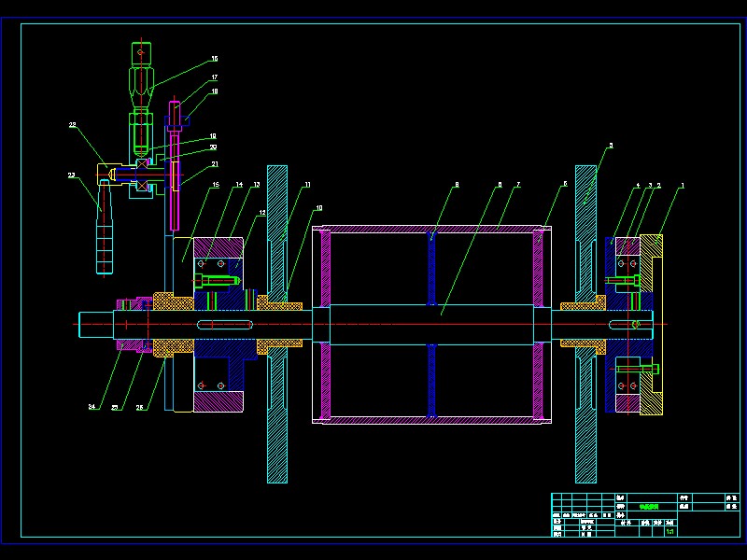Screen dimensions: 747x560
Task: Select the left cyan hatched side plate
Action: (x=277, y=324)
